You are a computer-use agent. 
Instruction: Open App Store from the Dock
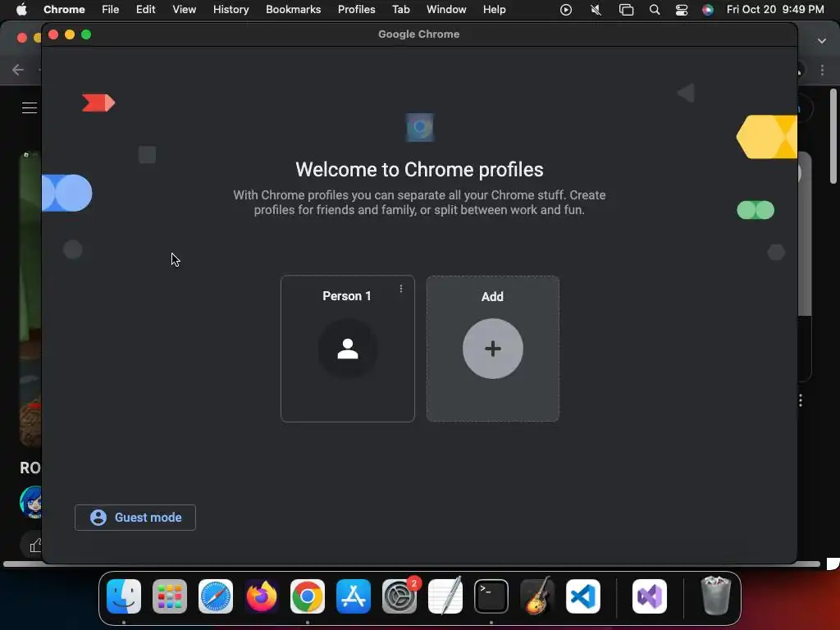tap(354, 596)
